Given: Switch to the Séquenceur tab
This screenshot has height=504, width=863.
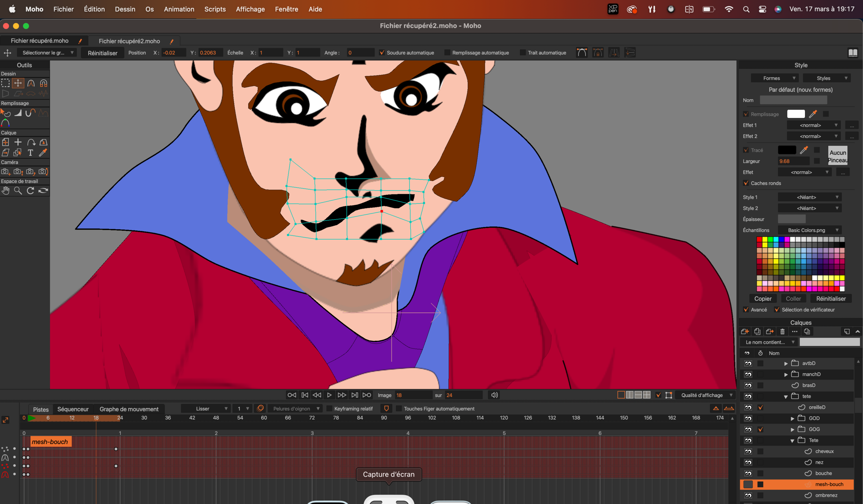Looking at the screenshot, I should point(73,409).
